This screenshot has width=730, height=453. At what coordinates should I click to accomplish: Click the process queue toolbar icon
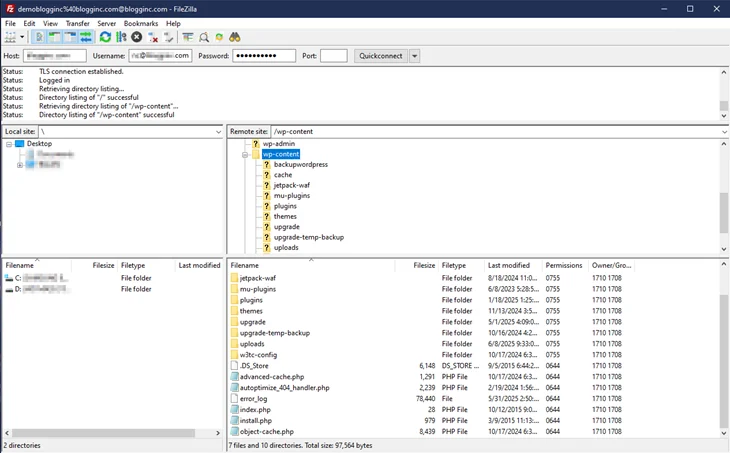121,37
